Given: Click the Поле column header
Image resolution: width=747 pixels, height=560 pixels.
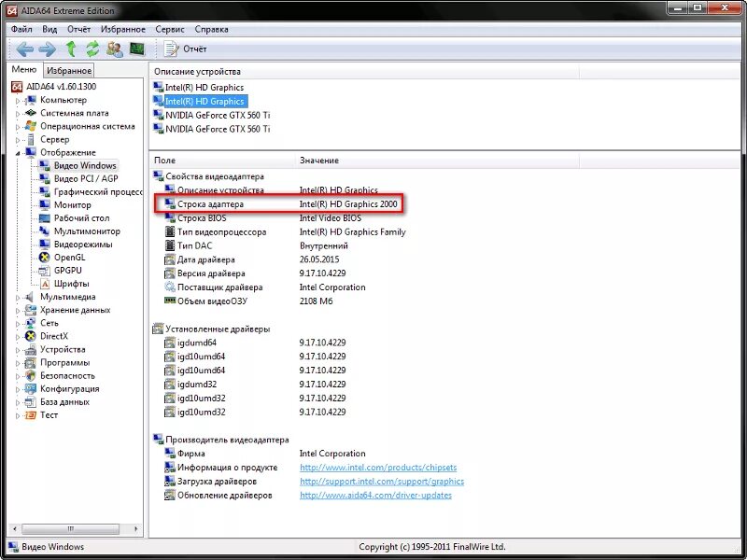Looking at the screenshot, I should 222,161.
